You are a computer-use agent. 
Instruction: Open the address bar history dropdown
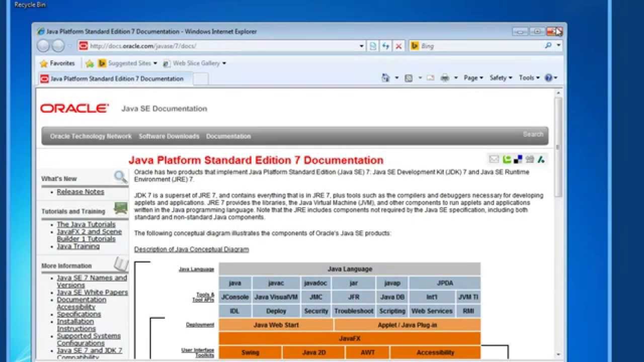(x=362, y=46)
